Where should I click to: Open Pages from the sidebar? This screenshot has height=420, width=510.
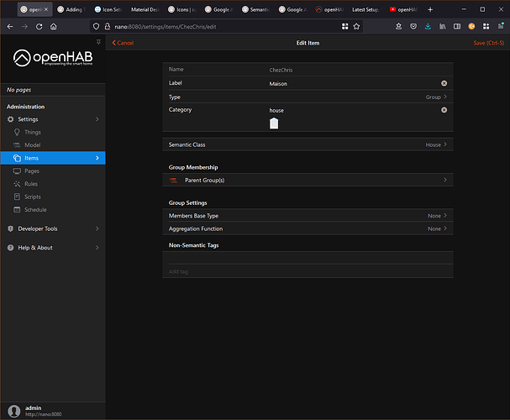tap(53, 171)
